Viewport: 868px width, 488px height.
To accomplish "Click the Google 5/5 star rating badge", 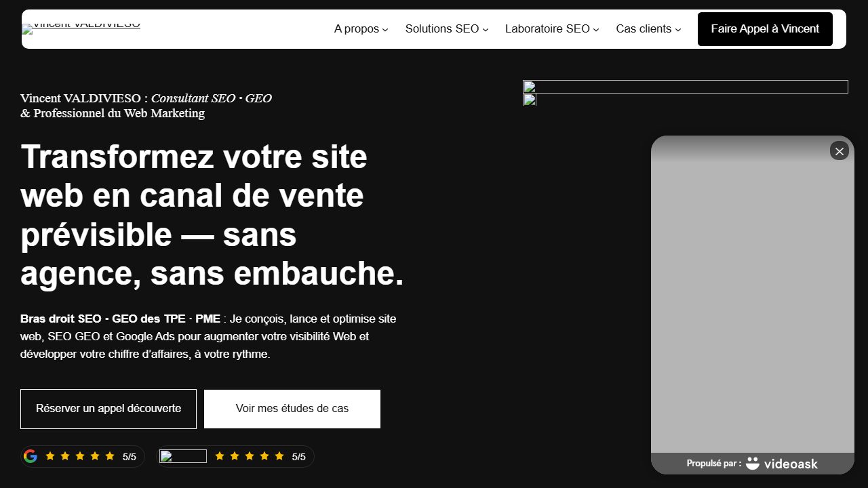I will pyautogui.click(x=83, y=456).
